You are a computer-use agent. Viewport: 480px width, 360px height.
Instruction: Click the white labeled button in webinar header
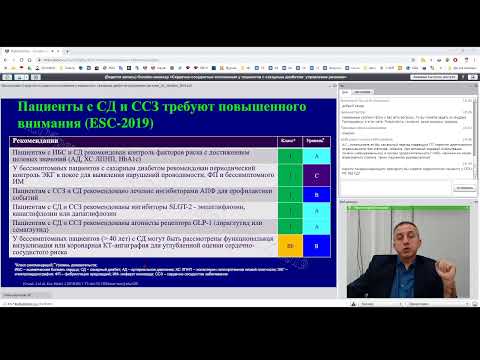433,77
